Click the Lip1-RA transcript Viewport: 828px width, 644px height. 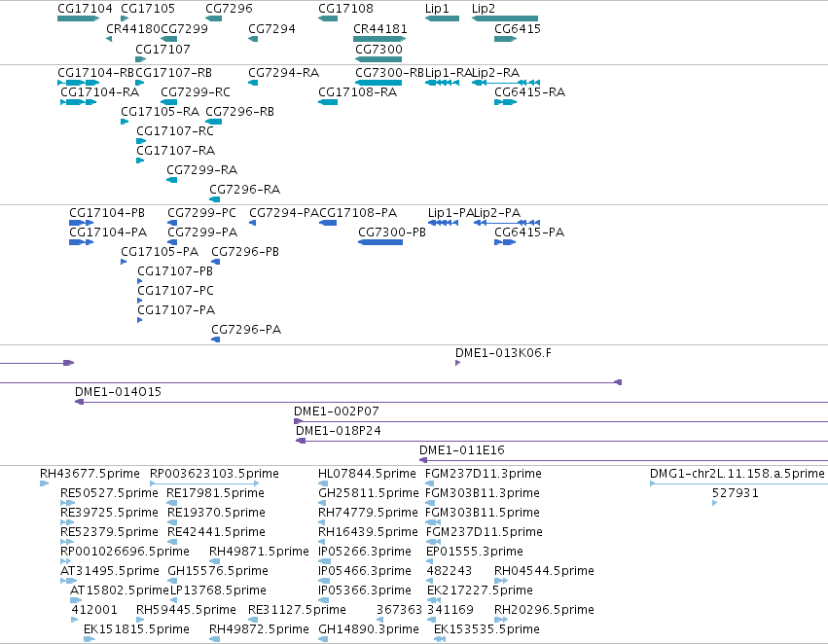pos(442,83)
